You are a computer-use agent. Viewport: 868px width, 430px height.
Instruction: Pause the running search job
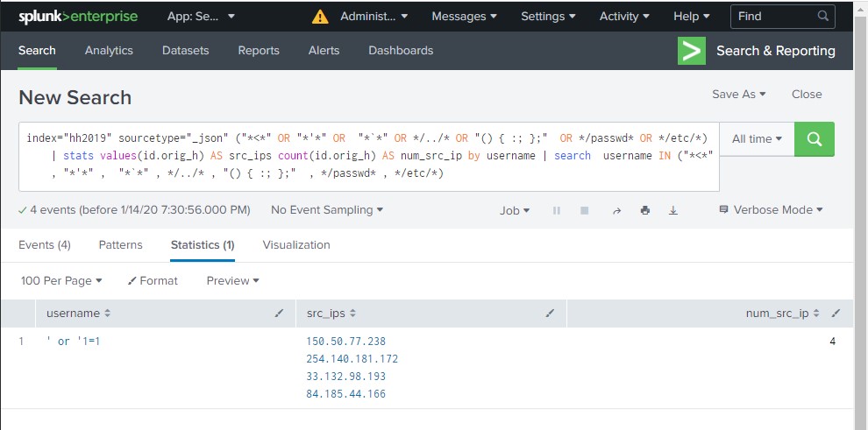click(x=556, y=210)
